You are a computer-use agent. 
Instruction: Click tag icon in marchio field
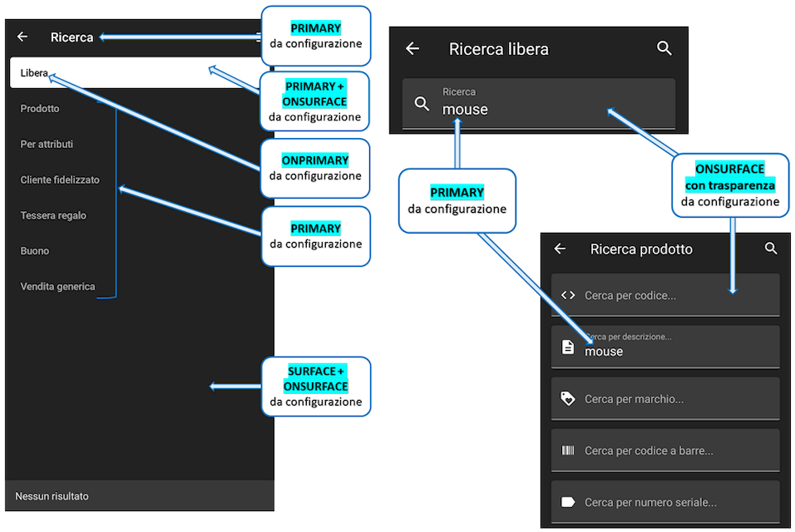(568, 399)
